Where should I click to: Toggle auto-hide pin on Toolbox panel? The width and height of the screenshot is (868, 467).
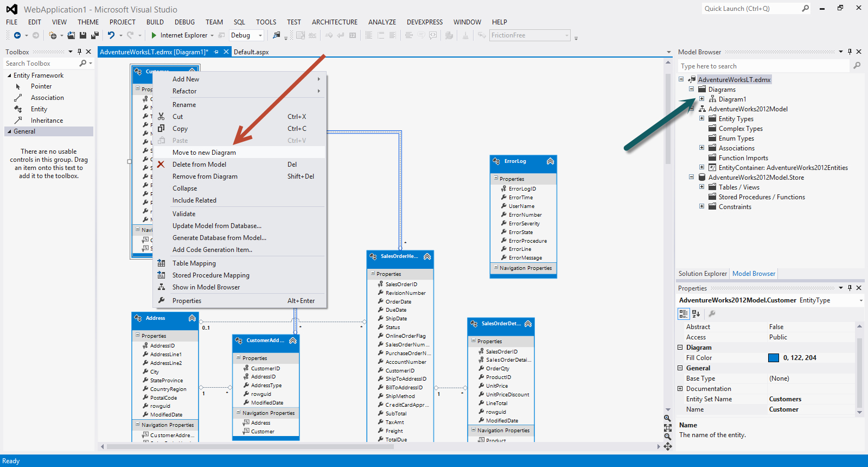click(x=79, y=52)
